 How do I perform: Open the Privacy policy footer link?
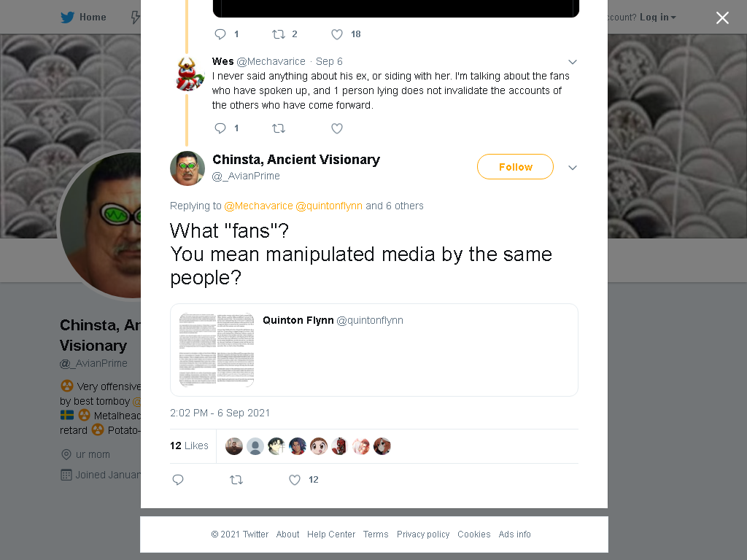pyautogui.click(x=423, y=534)
